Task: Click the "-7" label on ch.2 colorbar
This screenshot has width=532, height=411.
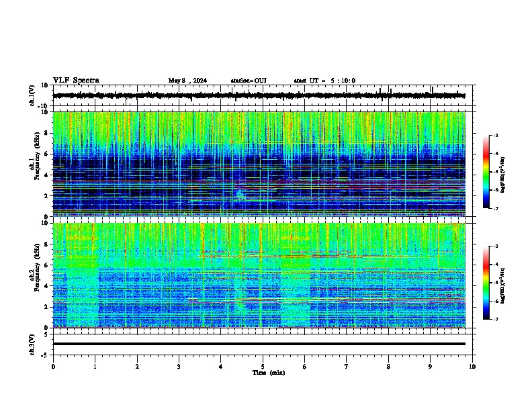Action: (x=495, y=319)
